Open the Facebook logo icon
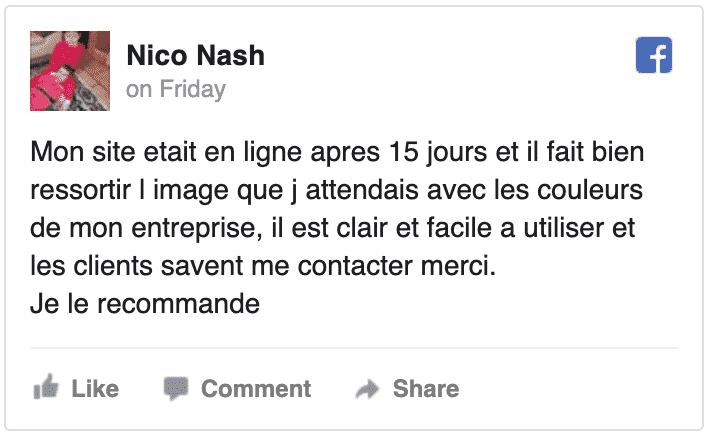The height and width of the screenshot is (436, 708). click(653, 55)
